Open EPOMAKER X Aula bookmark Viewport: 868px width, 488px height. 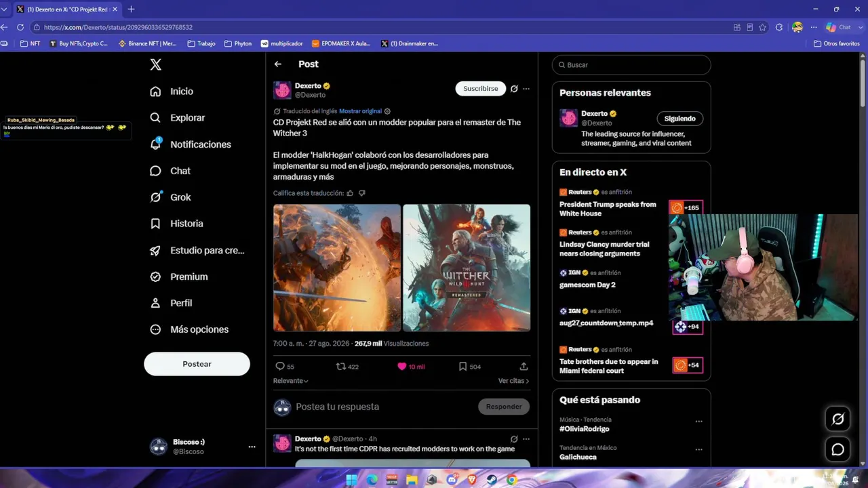(341, 43)
